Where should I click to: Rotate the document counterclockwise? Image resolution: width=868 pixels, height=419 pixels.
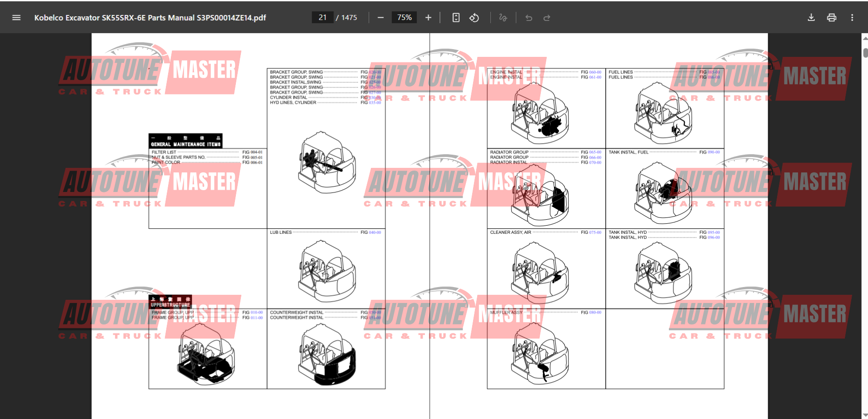click(x=474, y=18)
